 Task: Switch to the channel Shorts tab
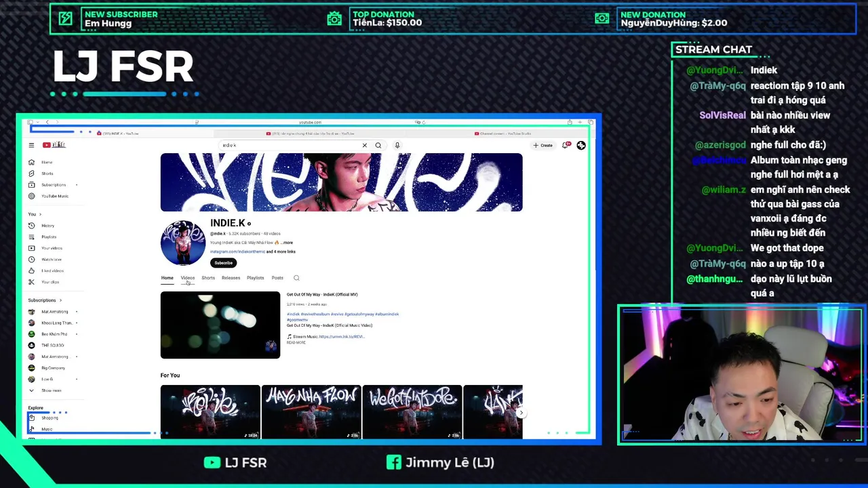[x=208, y=278]
